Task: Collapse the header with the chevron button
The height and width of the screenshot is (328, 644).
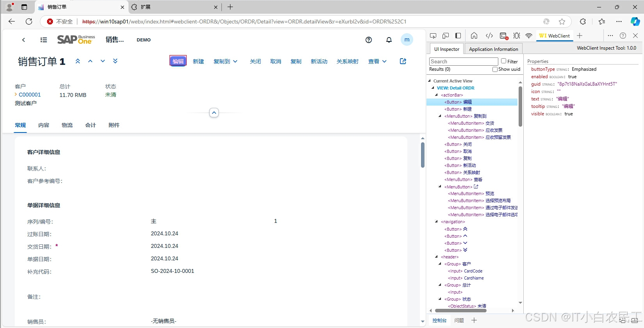Action: coord(214,113)
